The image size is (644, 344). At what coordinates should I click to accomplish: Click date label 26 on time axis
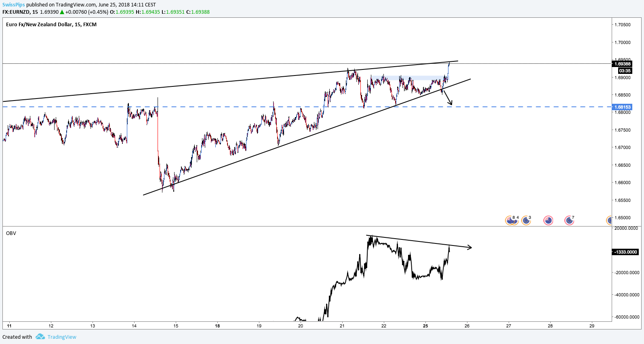point(467,326)
